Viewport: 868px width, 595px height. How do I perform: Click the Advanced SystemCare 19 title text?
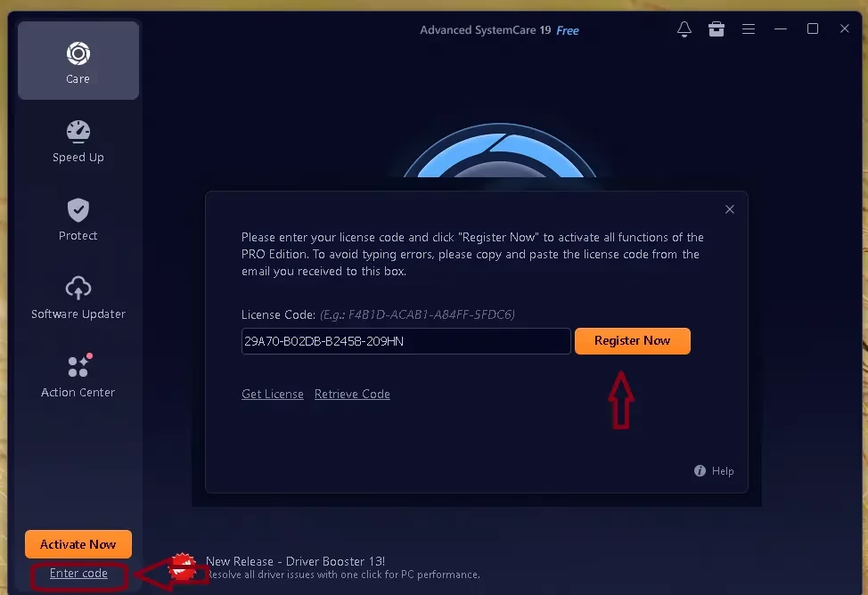pyautogui.click(x=486, y=30)
